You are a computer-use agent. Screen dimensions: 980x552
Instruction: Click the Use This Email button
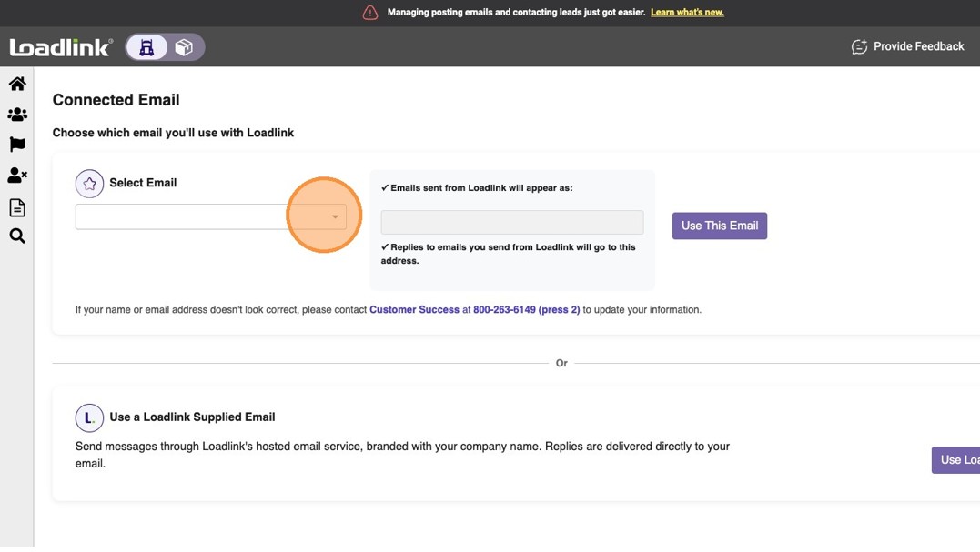pyautogui.click(x=720, y=226)
